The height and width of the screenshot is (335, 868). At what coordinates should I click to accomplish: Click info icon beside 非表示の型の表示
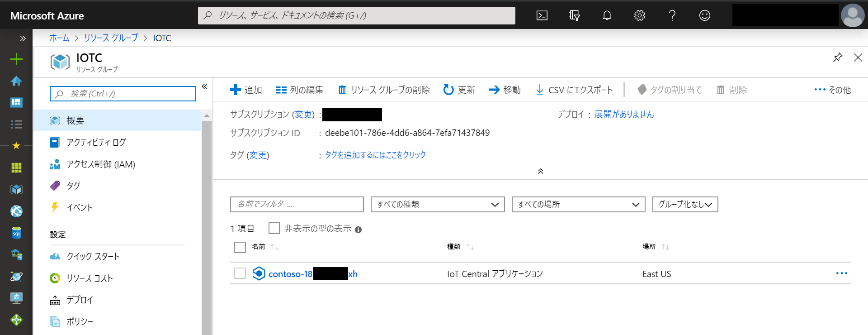(x=358, y=230)
